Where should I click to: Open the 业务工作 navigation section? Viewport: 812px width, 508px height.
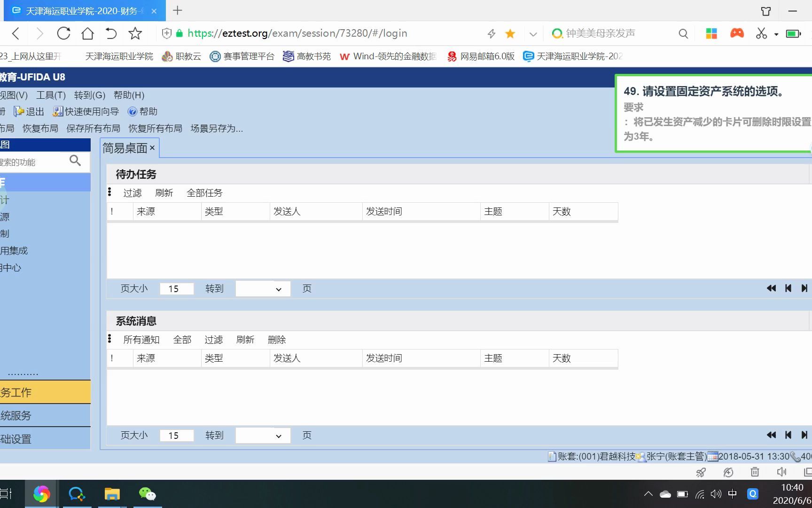click(x=45, y=392)
